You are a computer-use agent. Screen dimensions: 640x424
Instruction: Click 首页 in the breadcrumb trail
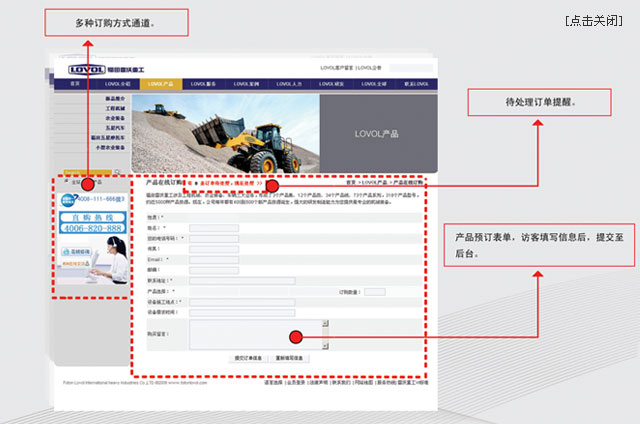(x=351, y=182)
